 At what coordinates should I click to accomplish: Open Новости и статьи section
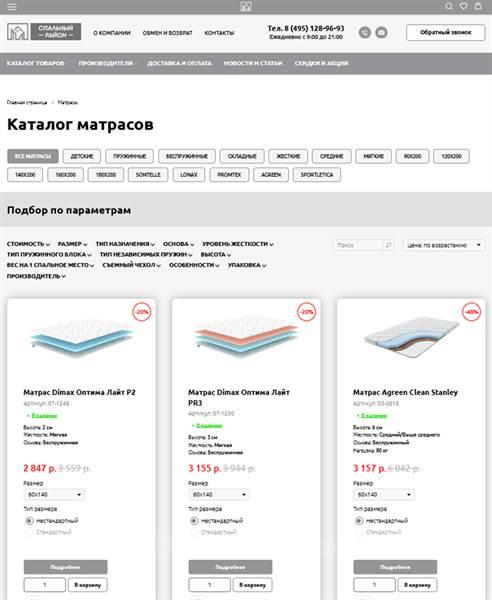click(x=253, y=63)
